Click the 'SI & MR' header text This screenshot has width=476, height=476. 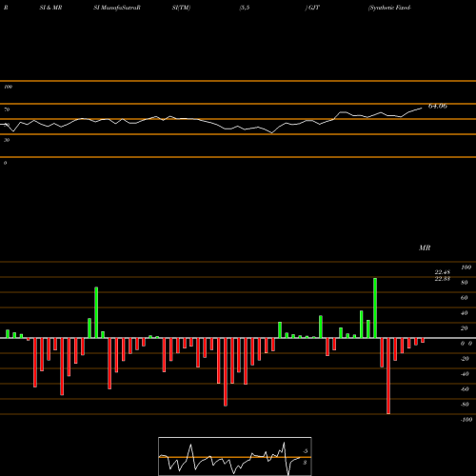(50, 8)
